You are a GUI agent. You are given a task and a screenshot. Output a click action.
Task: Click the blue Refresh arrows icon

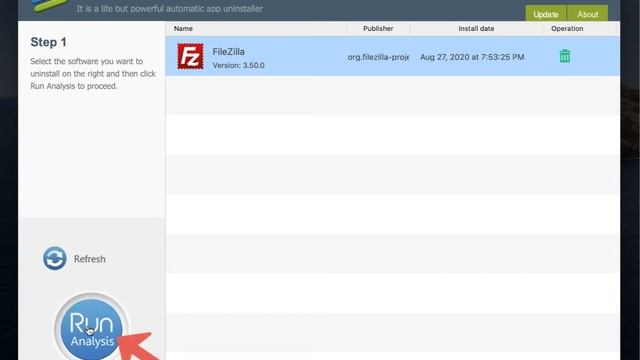click(x=55, y=258)
